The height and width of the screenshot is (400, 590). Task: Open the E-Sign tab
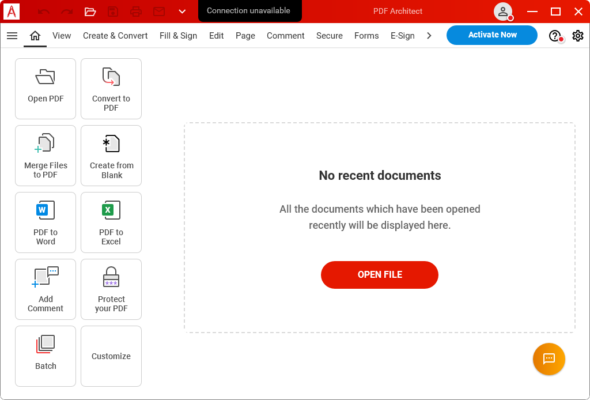402,36
